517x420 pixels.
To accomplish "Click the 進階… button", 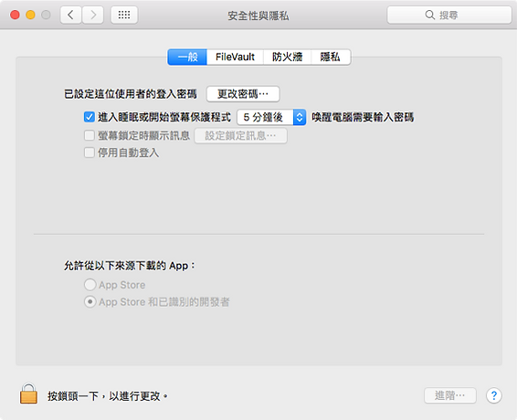I will [x=450, y=395].
